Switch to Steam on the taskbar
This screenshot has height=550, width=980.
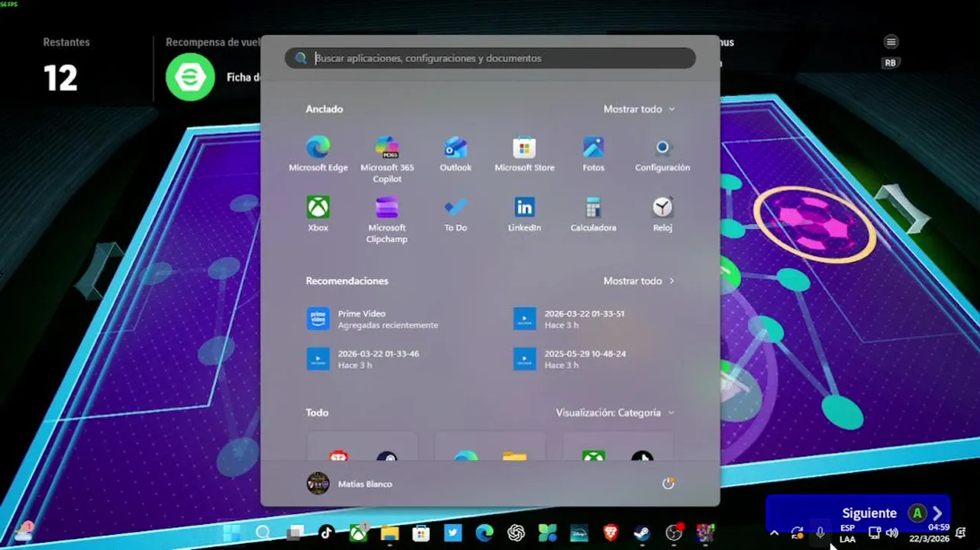[x=642, y=532]
